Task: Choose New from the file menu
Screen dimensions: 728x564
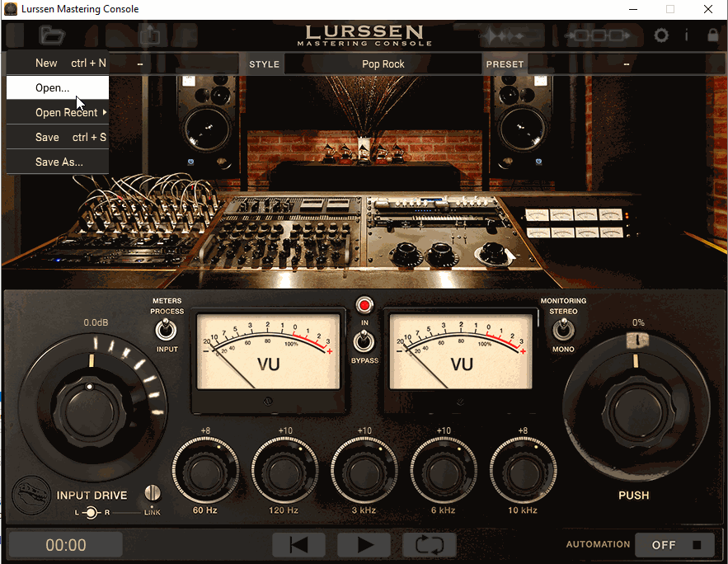Action: (x=58, y=63)
